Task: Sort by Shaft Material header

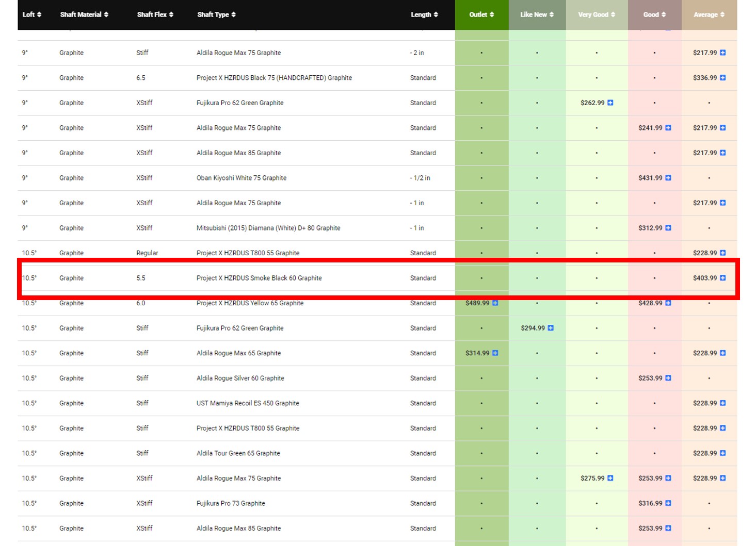Action: tap(84, 14)
